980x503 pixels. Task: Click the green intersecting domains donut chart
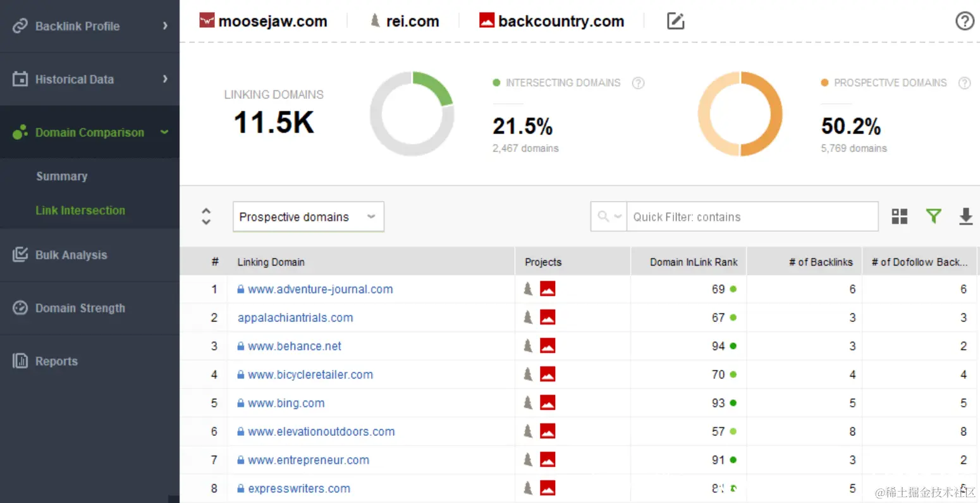click(x=412, y=113)
